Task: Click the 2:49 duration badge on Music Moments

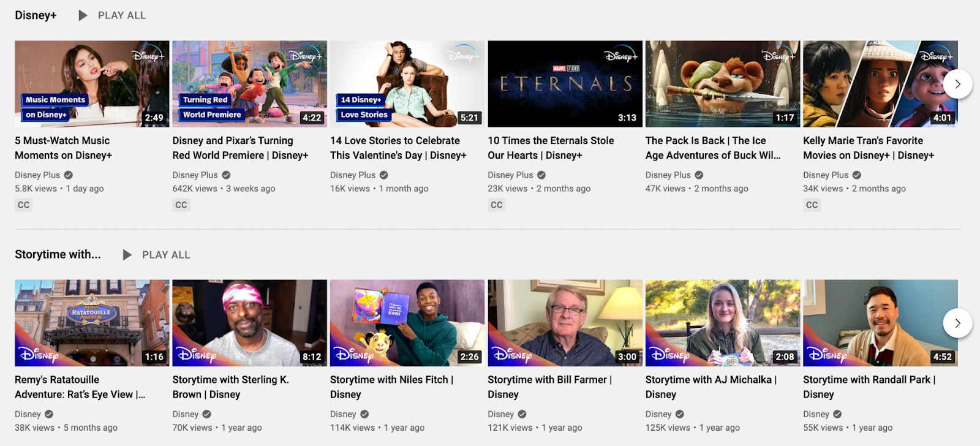Action: tap(154, 118)
